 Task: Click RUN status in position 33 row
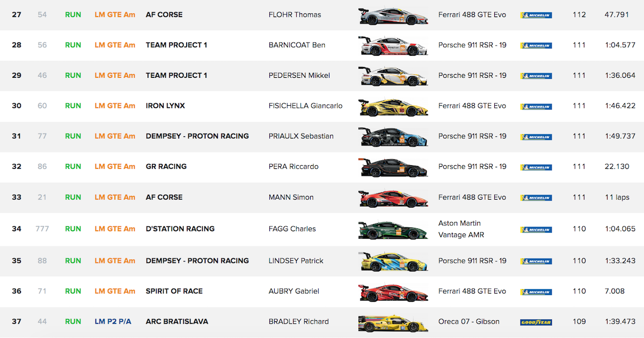coord(73,197)
